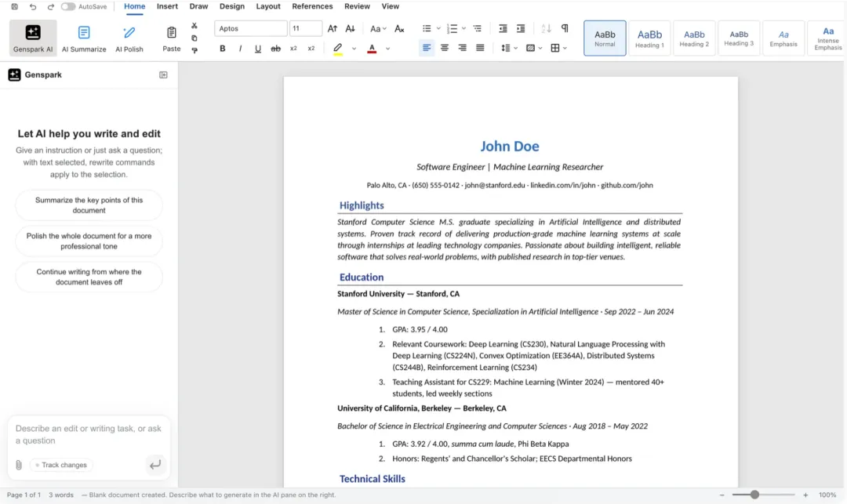Expand the highlight color dropdown arrow
Screen dimensions: 847x504
(x=354, y=49)
